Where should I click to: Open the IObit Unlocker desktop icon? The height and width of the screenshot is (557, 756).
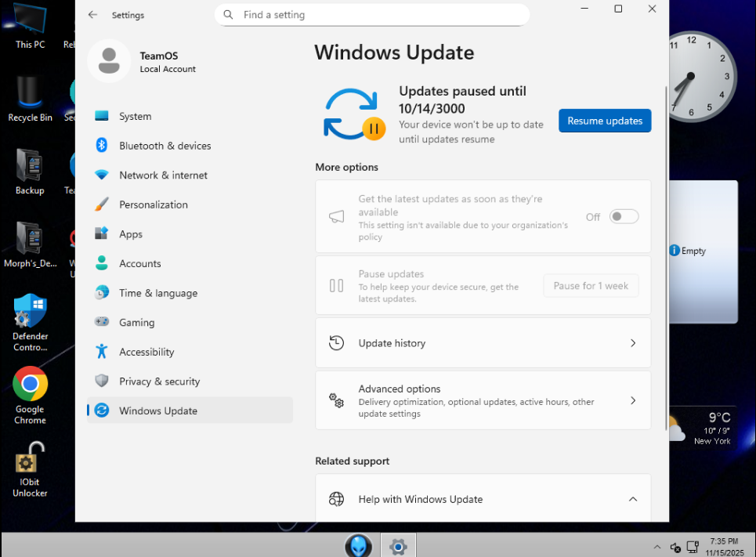point(30,470)
